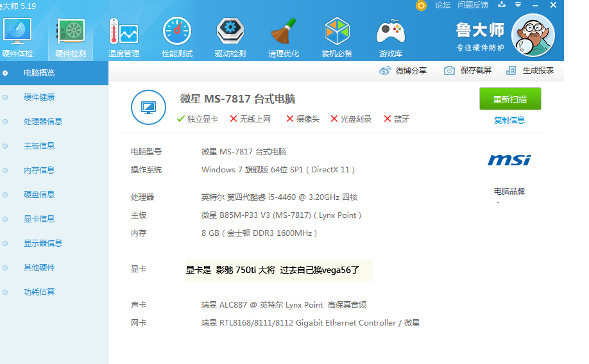Click the 操作系统 field label
The image size is (589, 364).
click(x=146, y=170)
